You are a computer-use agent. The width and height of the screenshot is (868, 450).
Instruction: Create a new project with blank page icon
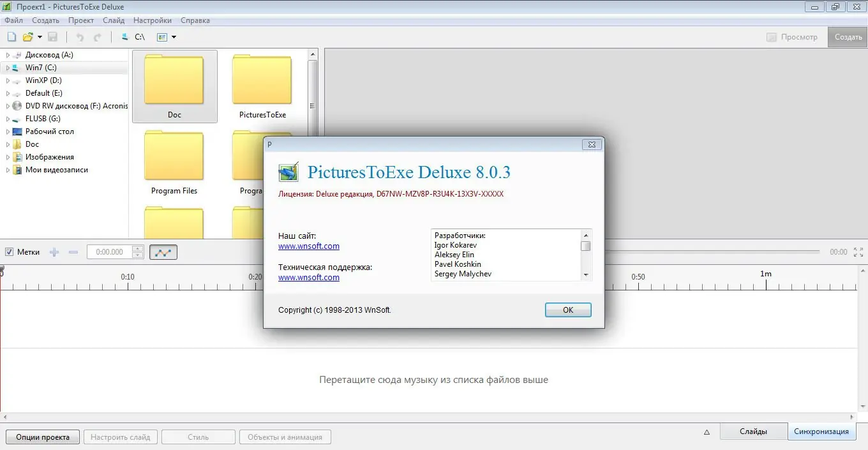11,37
